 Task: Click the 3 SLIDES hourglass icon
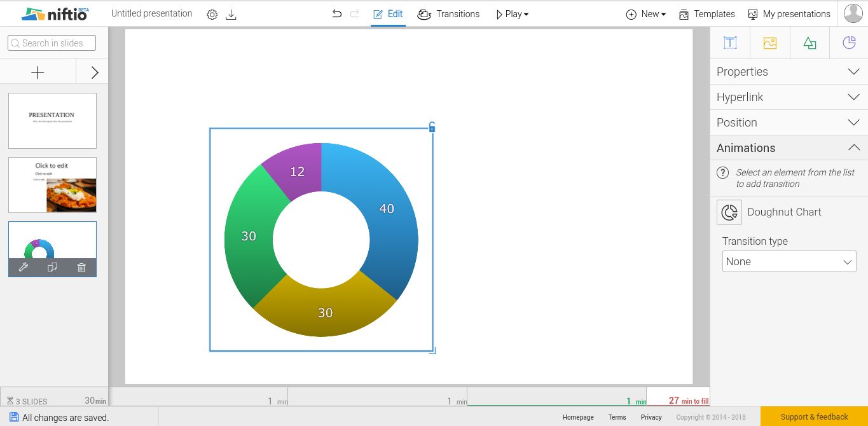(x=10, y=401)
